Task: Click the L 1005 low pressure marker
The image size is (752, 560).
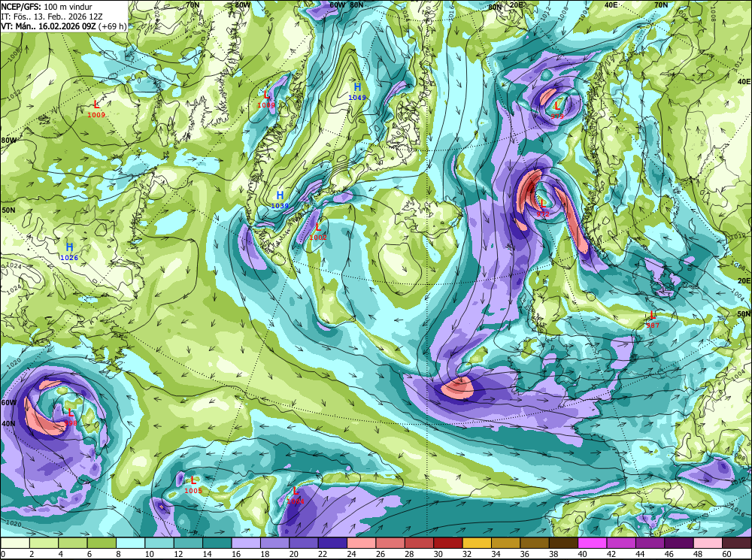Action: (193, 484)
